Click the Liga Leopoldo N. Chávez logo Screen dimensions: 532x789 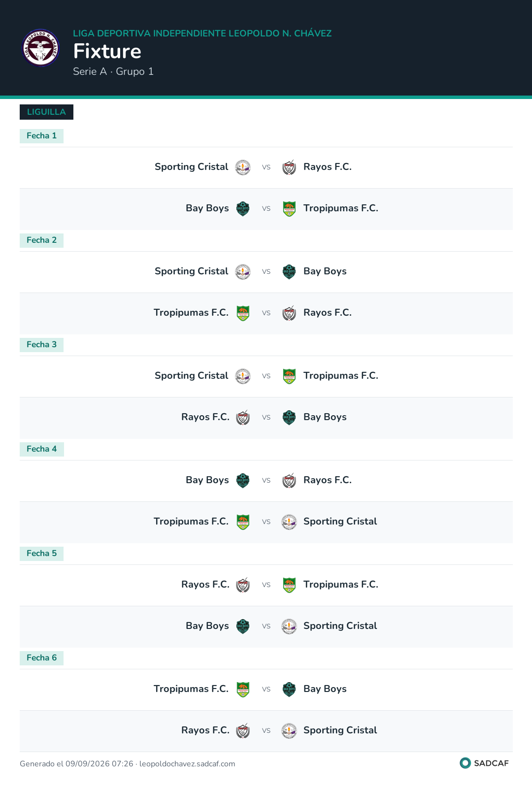point(41,48)
